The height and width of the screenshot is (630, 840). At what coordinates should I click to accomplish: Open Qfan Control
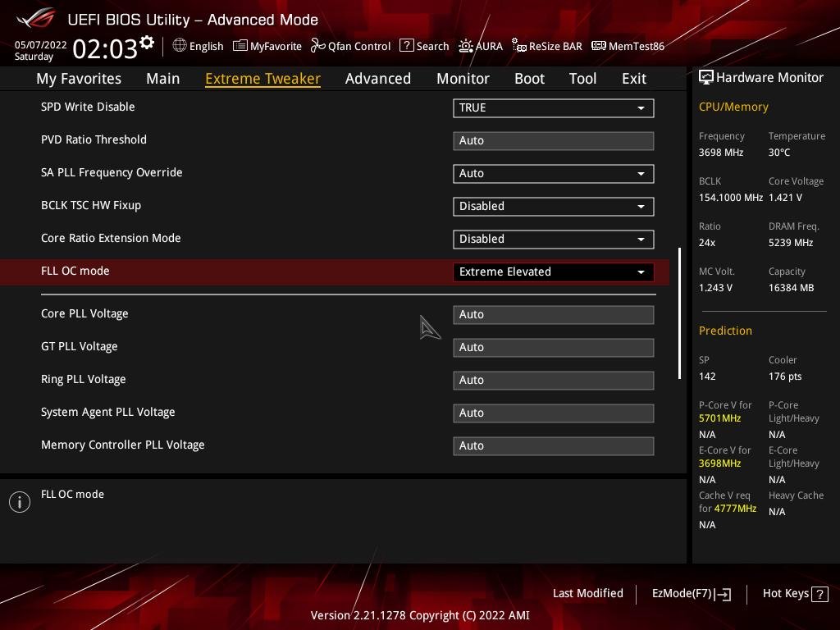click(x=350, y=46)
